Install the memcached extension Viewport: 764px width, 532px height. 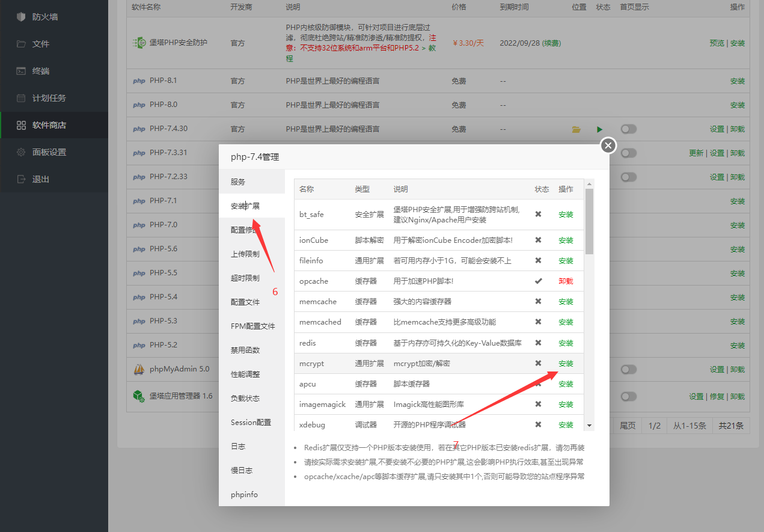pyautogui.click(x=566, y=322)
